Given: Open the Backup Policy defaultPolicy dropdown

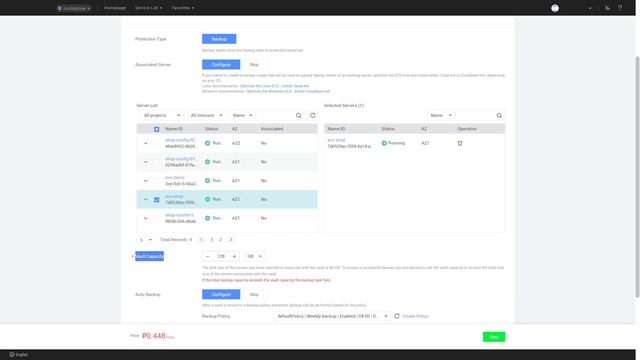Looking at the screenshot, I should (332, 316).
